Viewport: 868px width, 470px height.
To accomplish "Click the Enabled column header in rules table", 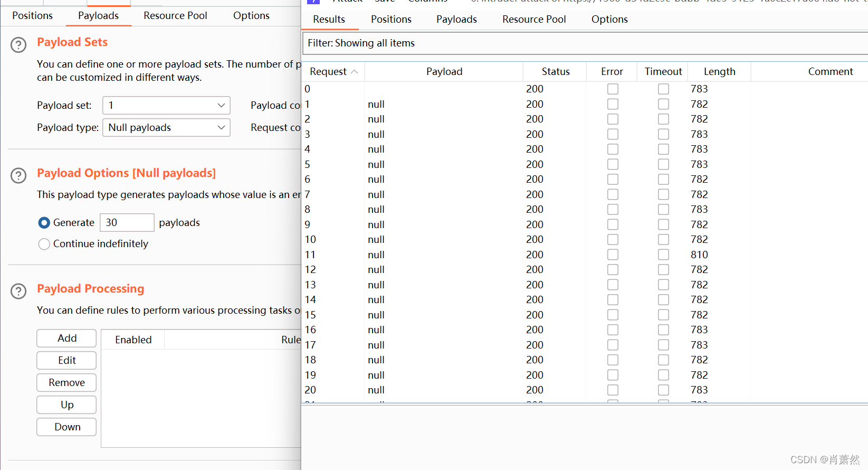I will 133,340.
